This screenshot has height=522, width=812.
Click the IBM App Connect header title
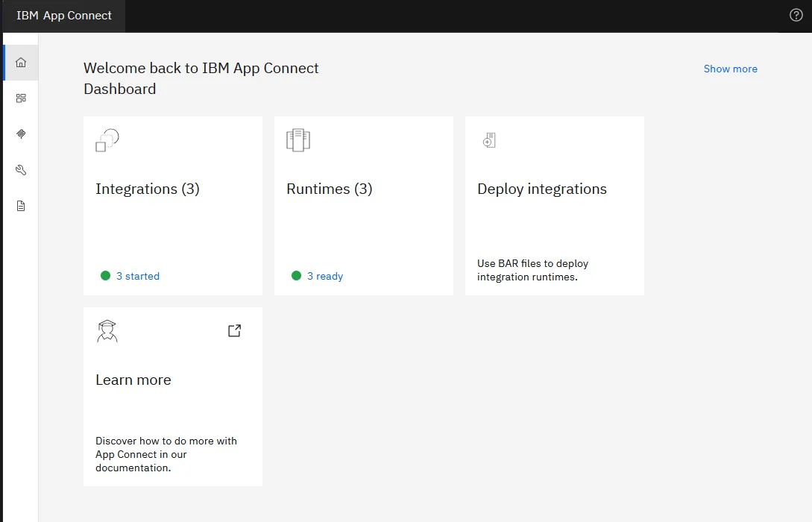[64, 16]
